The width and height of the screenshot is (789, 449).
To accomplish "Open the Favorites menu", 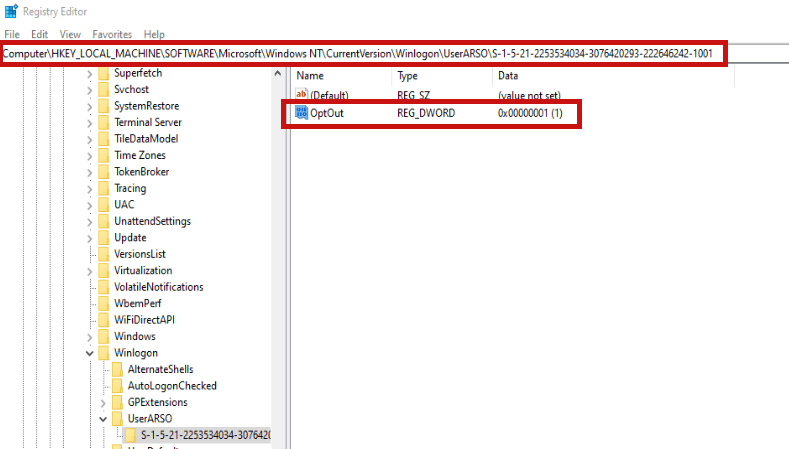I will pyautogui.click(x=112, y=34).
